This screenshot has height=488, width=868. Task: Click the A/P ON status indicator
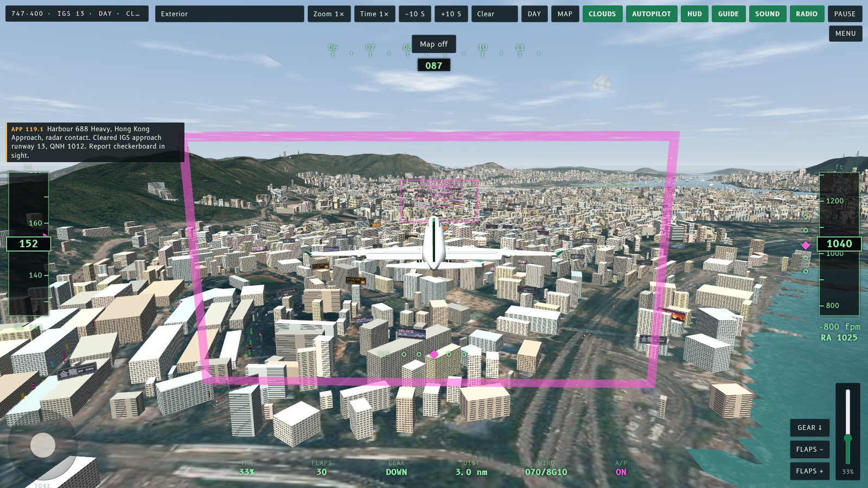(621, 472)
